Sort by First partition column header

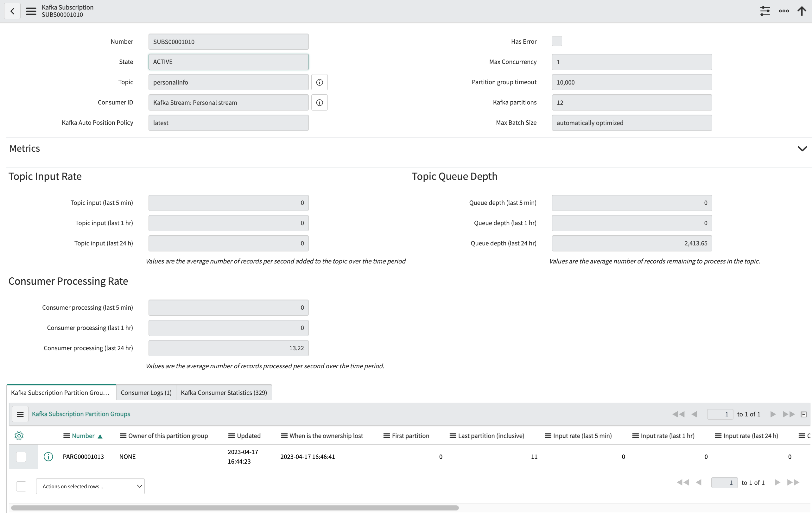point(411,436)
